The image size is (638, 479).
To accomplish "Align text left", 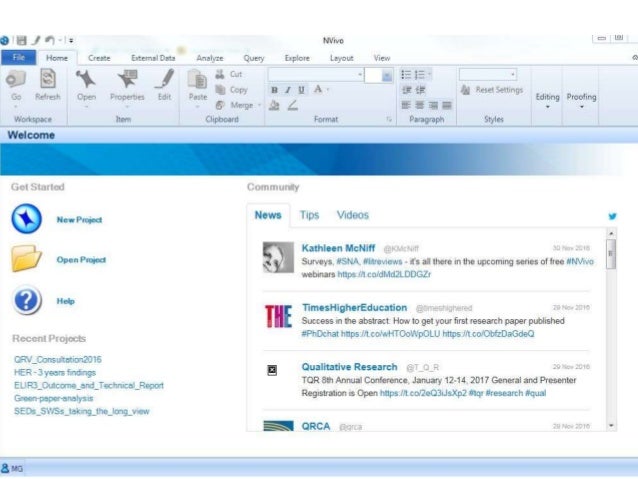I will tap(406, 105).
